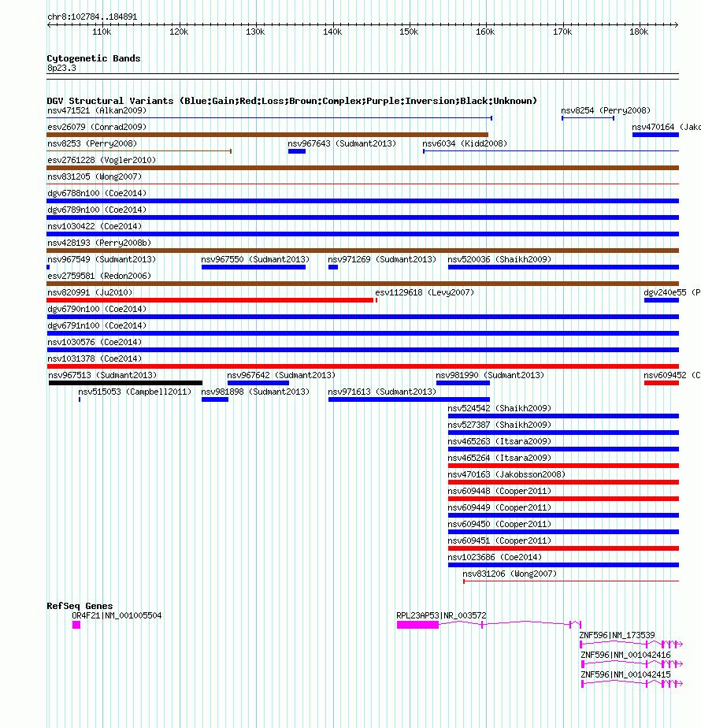Click the black nsv967513 unknown-type bar
Screen dimensions: 701x728
click(x=125, y=383)
